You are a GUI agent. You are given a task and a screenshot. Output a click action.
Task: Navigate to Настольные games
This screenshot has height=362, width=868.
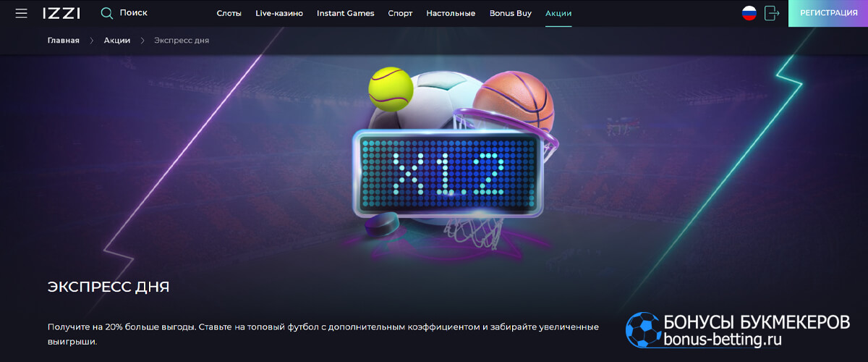pos(451,13)
